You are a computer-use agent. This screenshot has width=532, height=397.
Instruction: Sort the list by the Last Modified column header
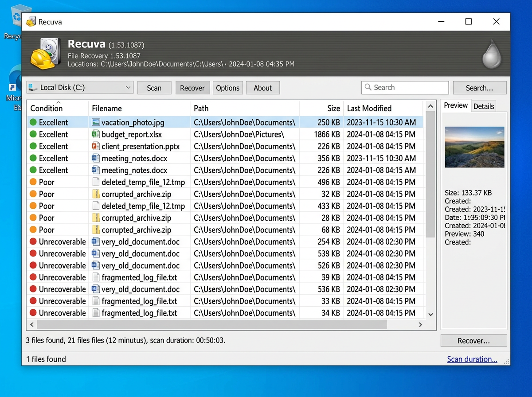tap(383, 108)
